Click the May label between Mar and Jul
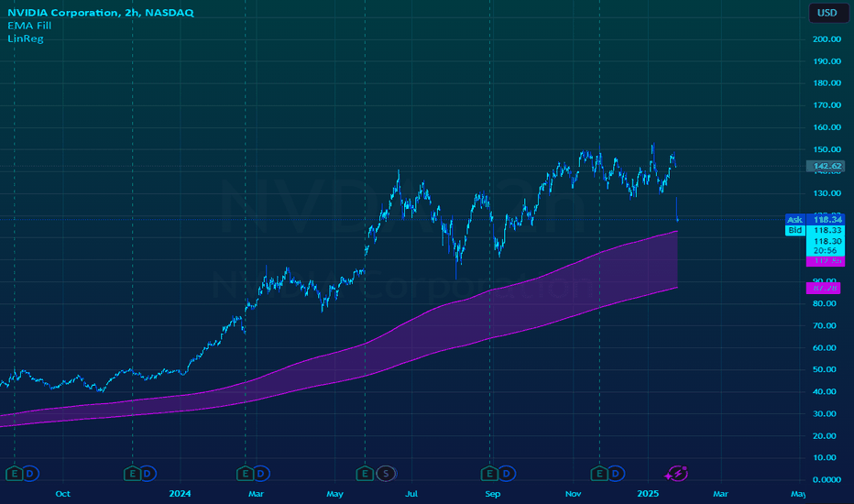 [334, 494]
